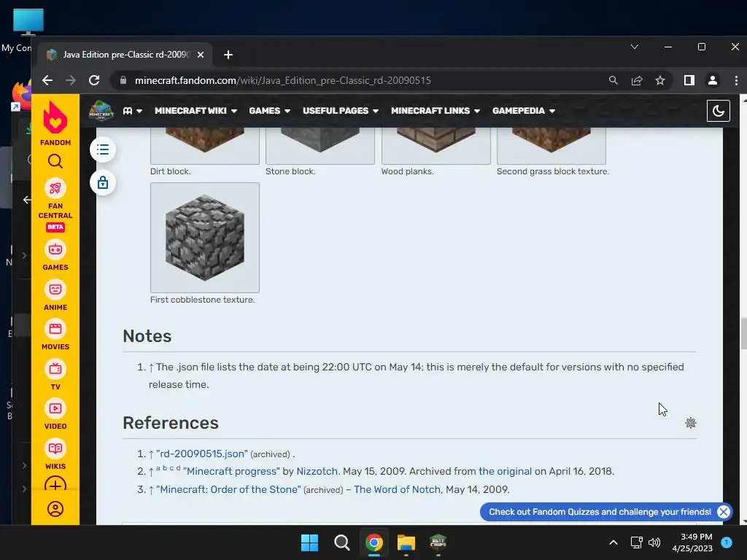The image size is (747, 560).
Task: Open the Windows Start menu
Action: click(x=309, y=542)
